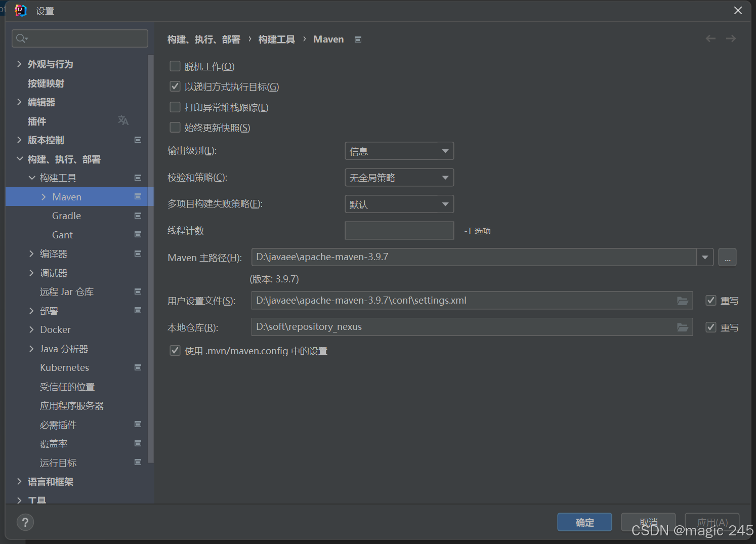Expand 编辑器 tree node
This screenshot has height=544, width=756.
(x=19, y=102)
